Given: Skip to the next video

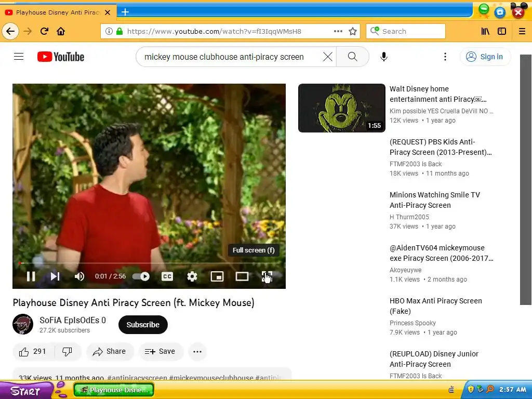Looking at the screenshot, I should pos(55,276).
